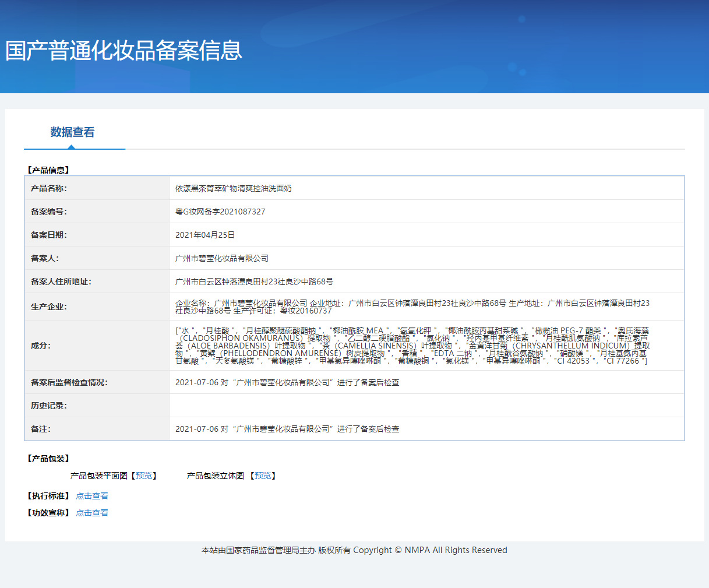
Task: Click the 产品名称 row label
Action: (49, 188)
